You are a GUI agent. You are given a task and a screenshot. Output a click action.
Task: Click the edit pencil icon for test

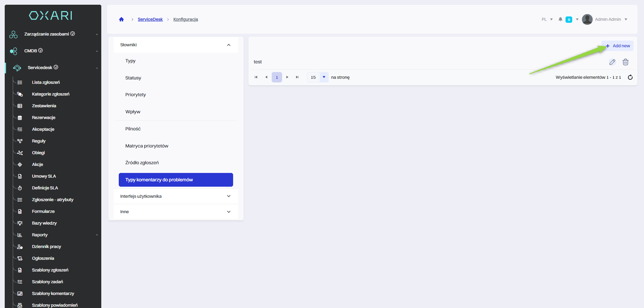(x=612, y=62)
